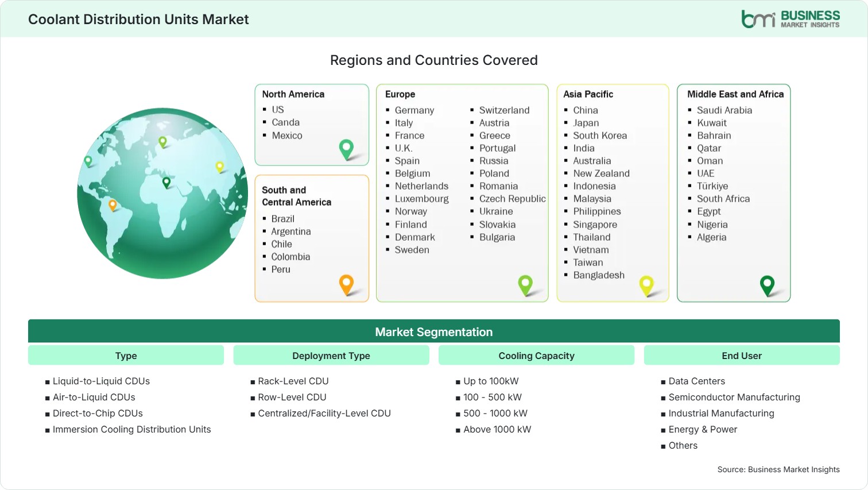Select 'Immersion Cooling Distribution Units' item

131,429
